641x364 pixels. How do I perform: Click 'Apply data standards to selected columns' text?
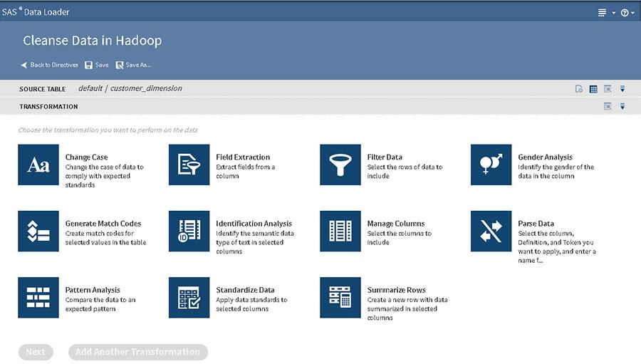click(x=251, y=304)
